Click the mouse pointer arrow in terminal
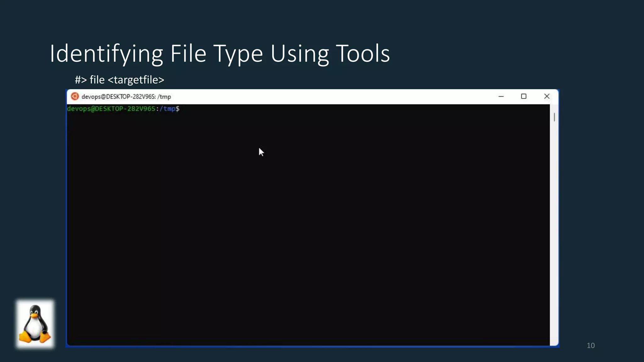 click(261, 152)
